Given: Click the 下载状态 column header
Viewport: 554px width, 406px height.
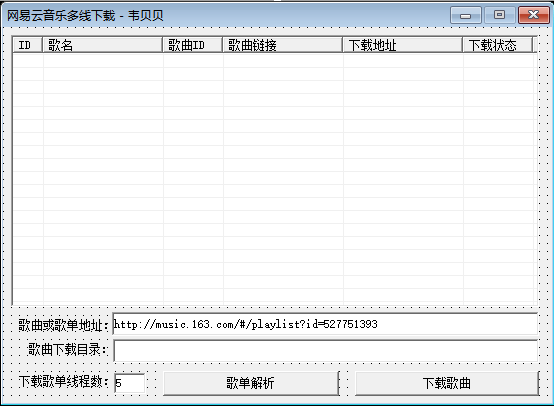Looking at the screenshot, I should [498, 45].
